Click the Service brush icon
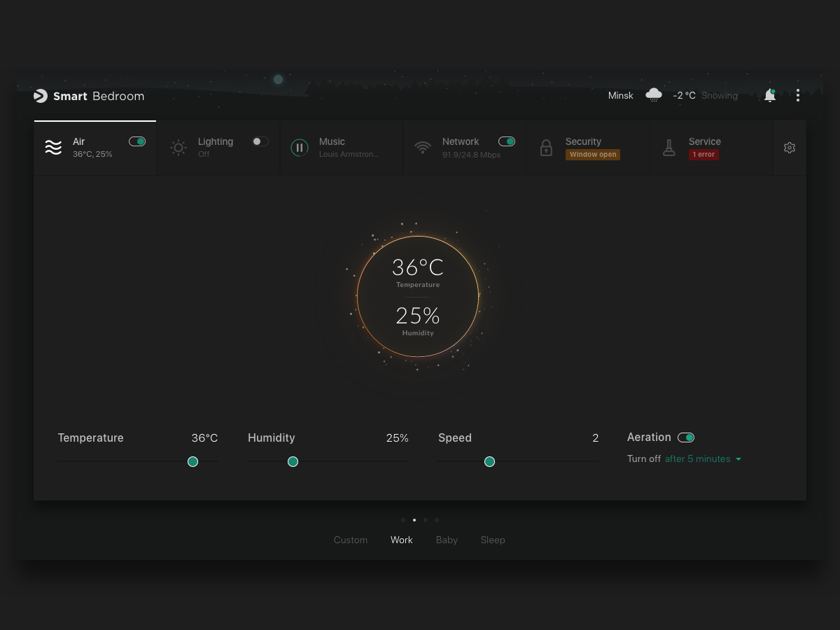Screen dimensions: 840x630 pos(669,148)
